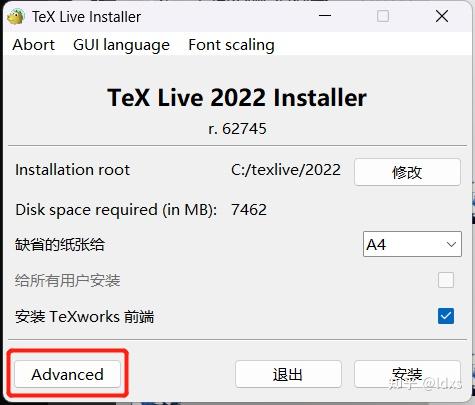The width and height of the screenshot is (475, 405).
Task: Click the 退出 quit button
Action: click(x=288, y=374)
